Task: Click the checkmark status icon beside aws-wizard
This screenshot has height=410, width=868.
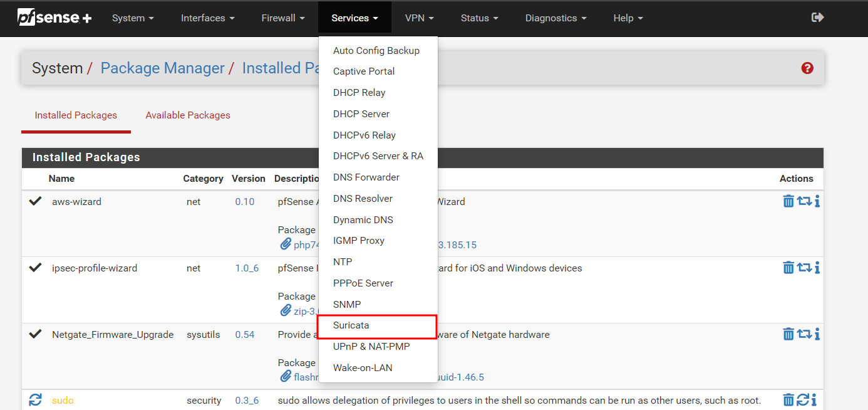Action: 35,201
